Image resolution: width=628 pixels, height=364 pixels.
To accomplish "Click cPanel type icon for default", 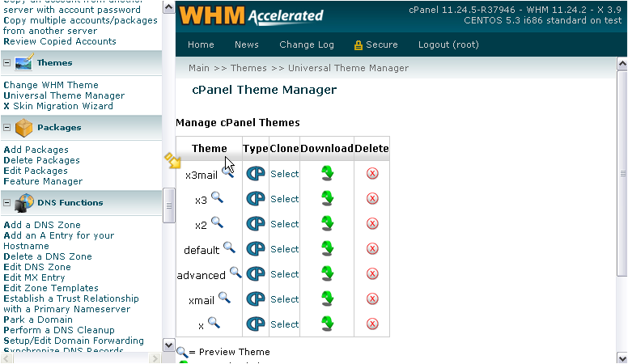I will pyautogui.click(x=256, y=248).
